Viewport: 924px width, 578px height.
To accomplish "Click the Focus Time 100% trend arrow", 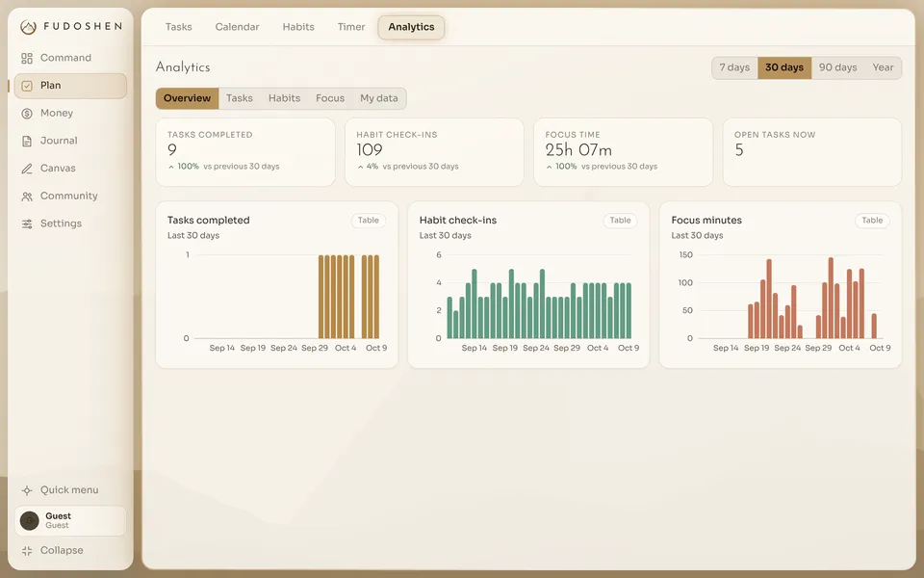I will click(x=549, y=167).
